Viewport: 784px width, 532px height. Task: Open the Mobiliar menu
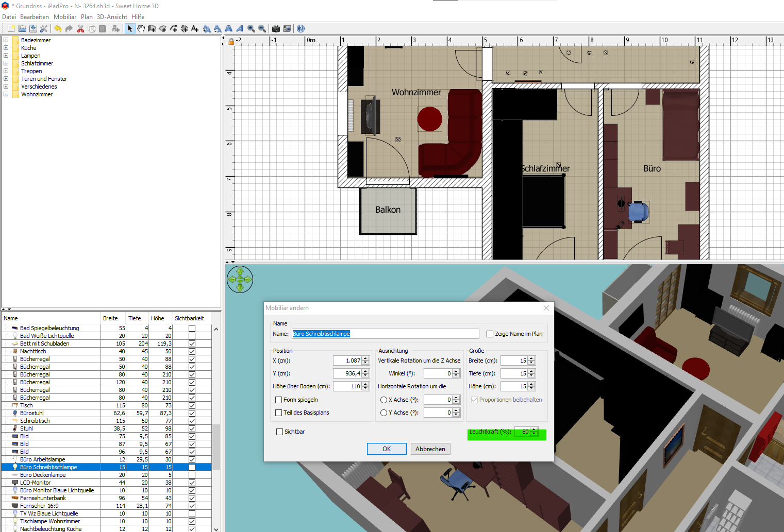pyautogui.click(x=65, y=17)
